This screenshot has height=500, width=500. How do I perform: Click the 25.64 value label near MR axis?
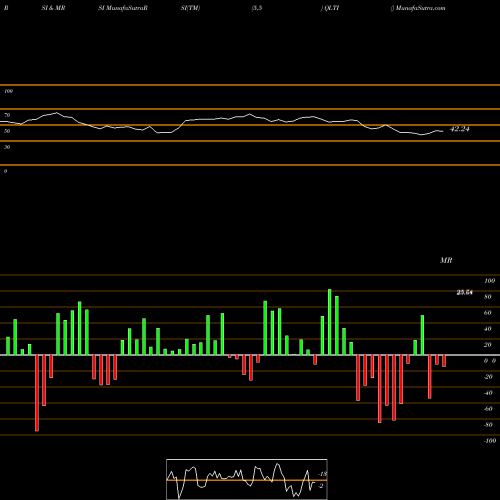click(465, 293)
